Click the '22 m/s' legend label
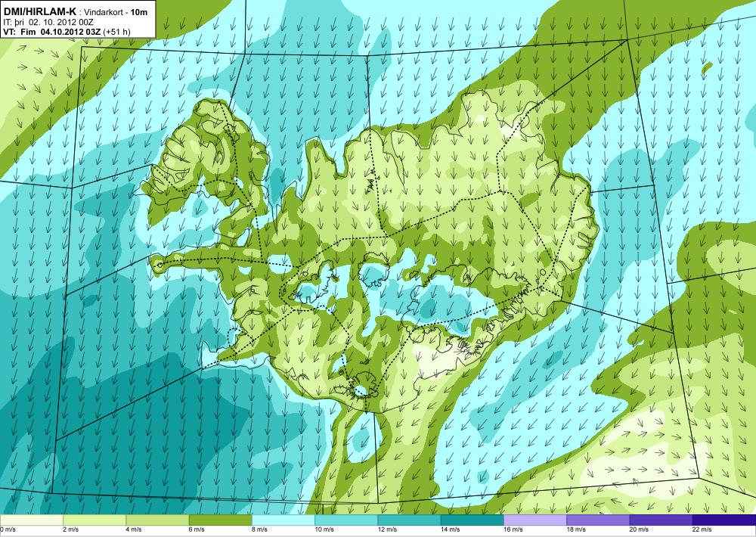Viewport: 756px width, 537px height. (x=702, y=529)
